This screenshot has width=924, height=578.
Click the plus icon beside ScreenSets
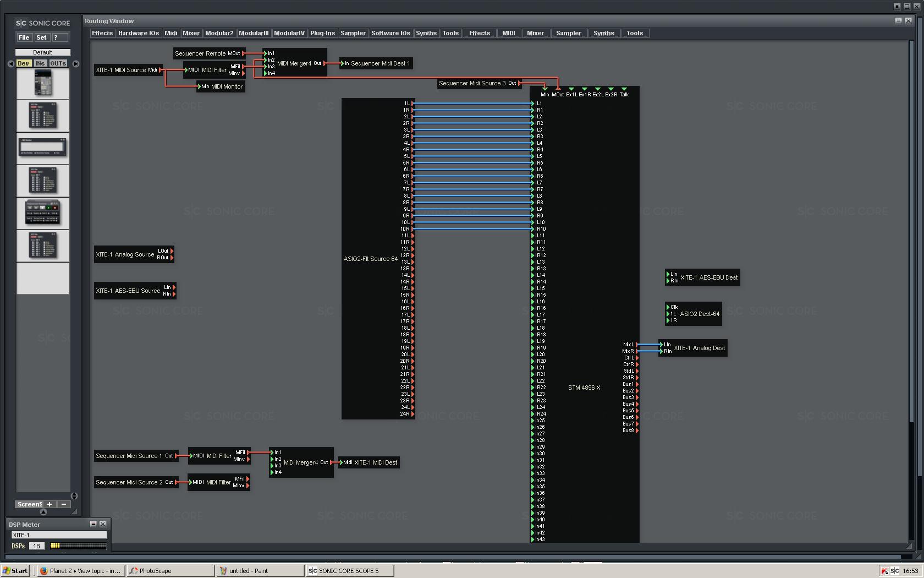pos(50,504)
